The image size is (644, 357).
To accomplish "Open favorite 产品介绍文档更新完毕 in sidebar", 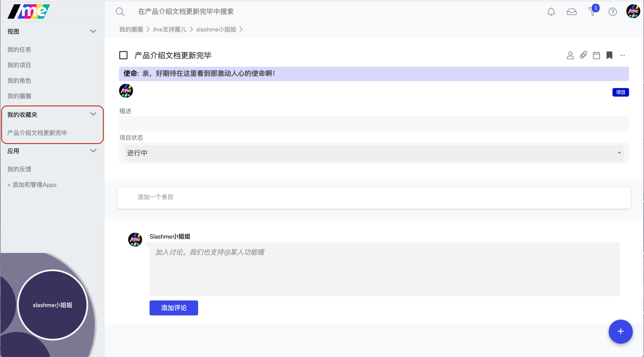I will 37,133.
